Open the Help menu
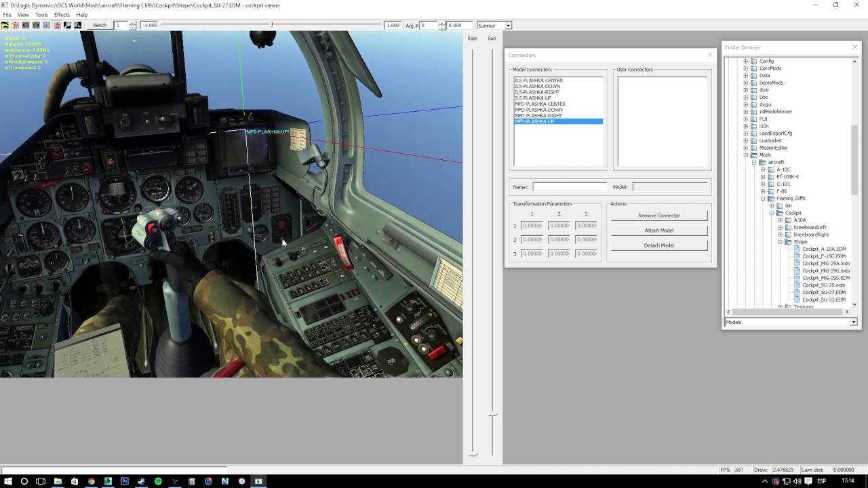 pyautogui.click(x=82, y=14)
